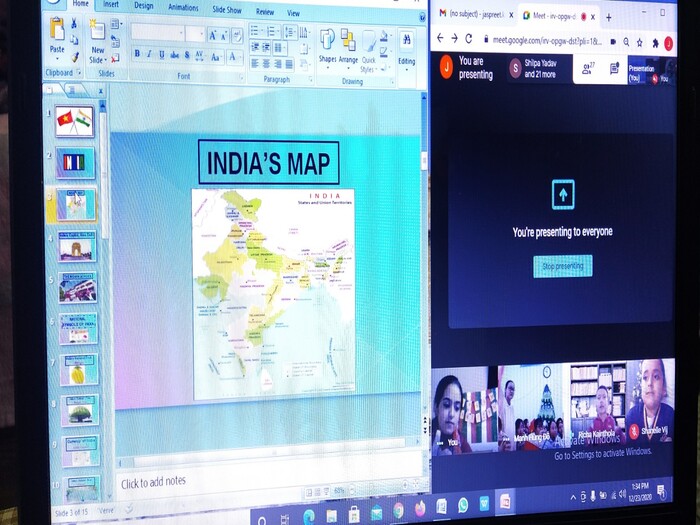
Task: Align text left in Paragraph group
Action: (x=255, y=63)
